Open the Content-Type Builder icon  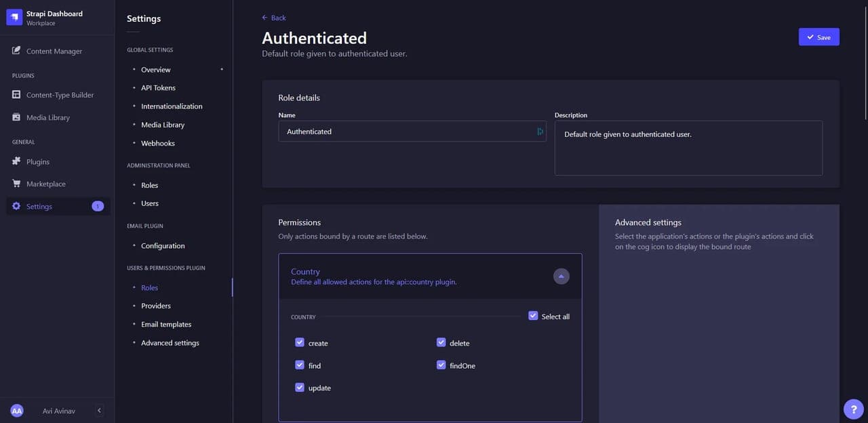click(16, 95)
